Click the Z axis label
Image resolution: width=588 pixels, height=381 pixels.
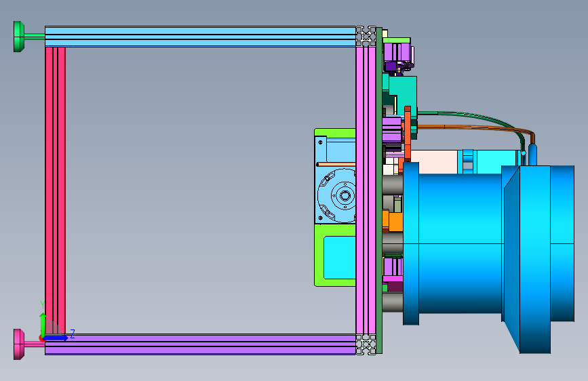[73, 334]
